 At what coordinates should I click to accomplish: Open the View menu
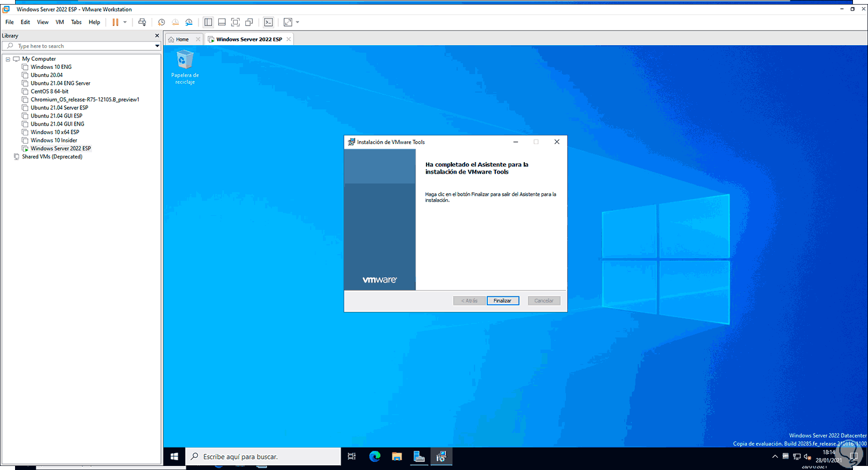pos(43,22)
